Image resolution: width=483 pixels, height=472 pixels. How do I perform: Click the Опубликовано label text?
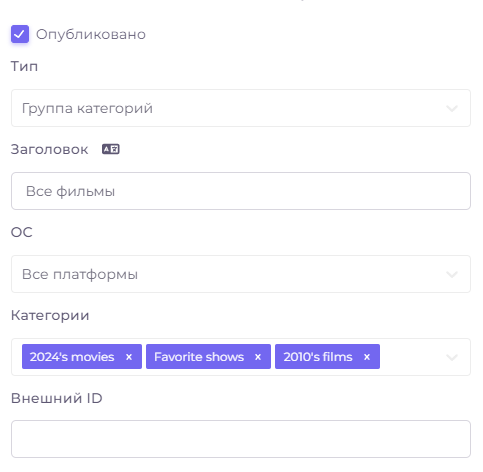point(91,34)
